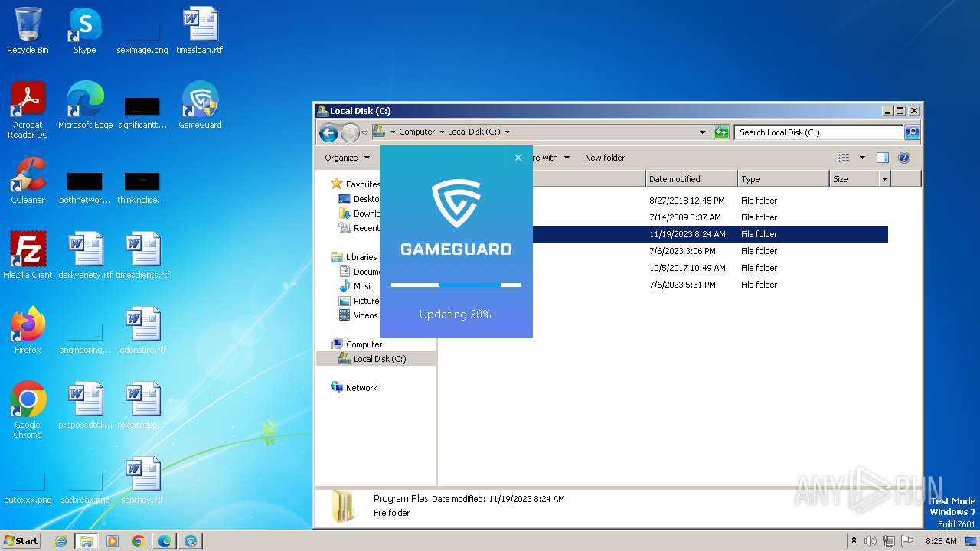The width and height of the screenshot is (980, 551).
Task: Select the folder row dated 10/5/2017 10:49 AM
Action: click(665, 268)
